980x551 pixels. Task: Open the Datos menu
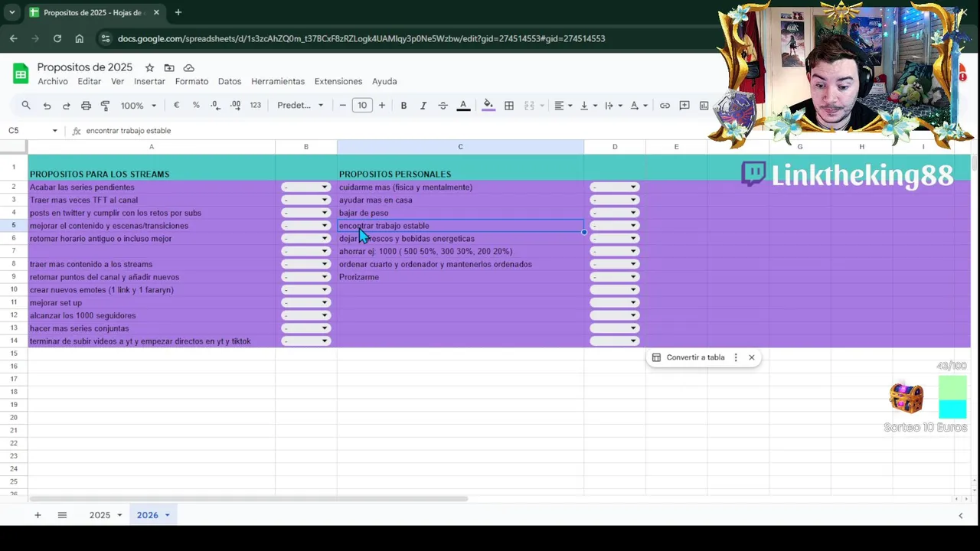(230, 81)
